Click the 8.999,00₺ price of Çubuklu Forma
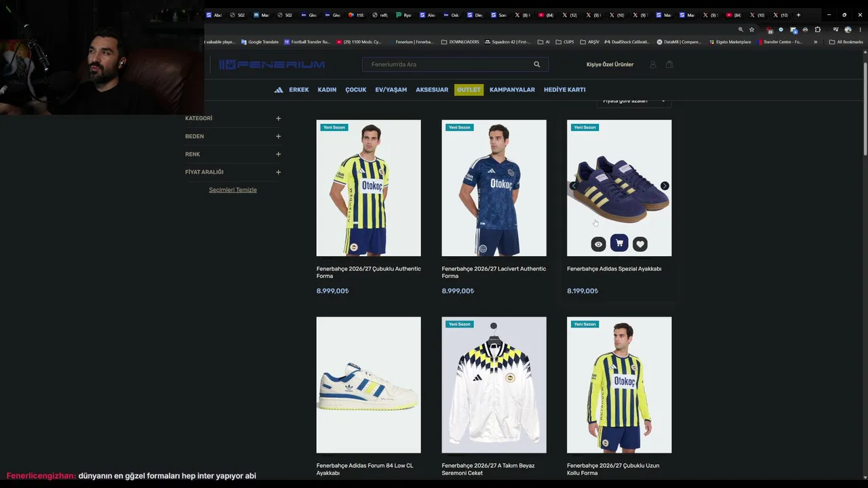 point(332,291)
